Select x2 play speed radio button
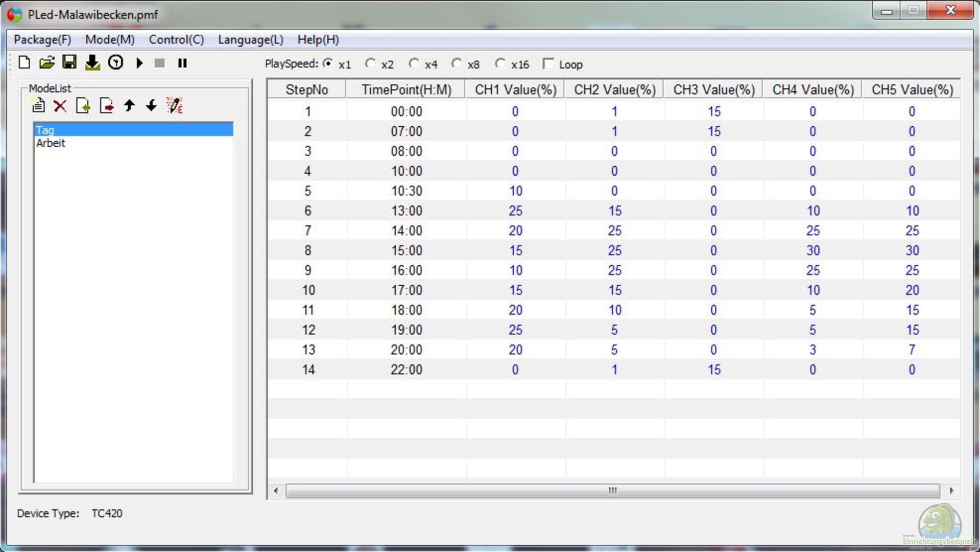This screenshot has width=980, height=552. coord(370,64)
